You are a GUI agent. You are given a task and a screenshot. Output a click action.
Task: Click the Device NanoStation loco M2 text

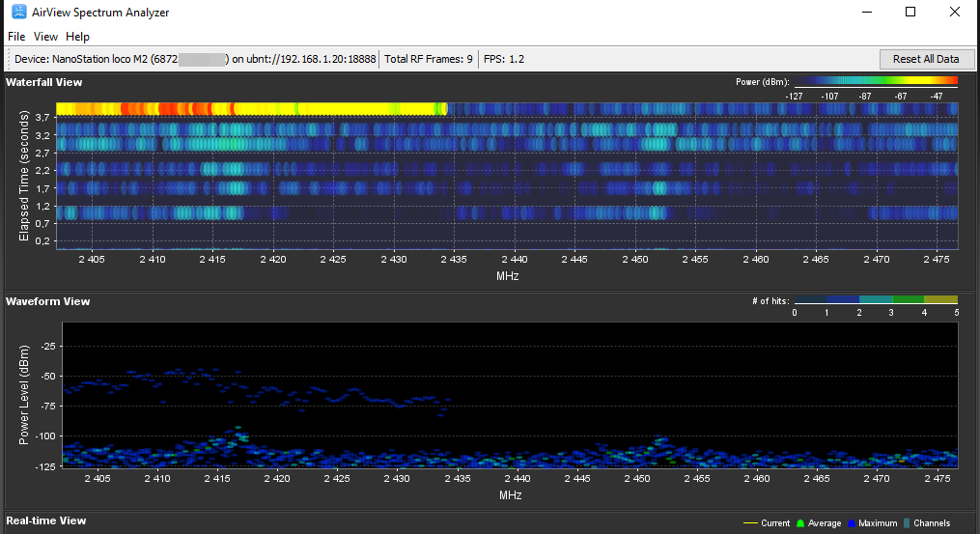[x=195, y=59]
